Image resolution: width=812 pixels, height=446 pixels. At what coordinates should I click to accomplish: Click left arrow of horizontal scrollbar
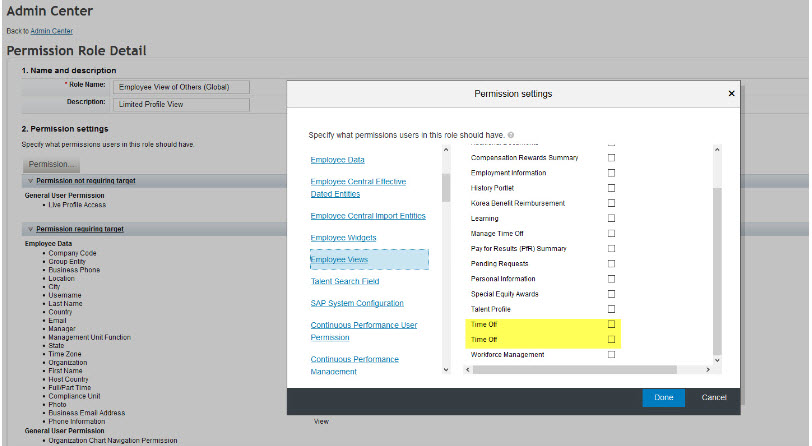[468, 369]
